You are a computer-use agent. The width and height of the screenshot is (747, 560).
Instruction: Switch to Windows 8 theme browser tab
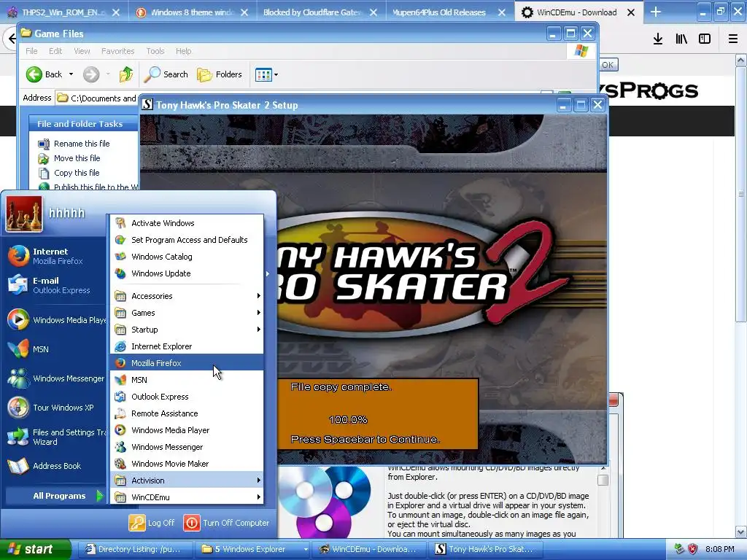[x=192, y=12]
